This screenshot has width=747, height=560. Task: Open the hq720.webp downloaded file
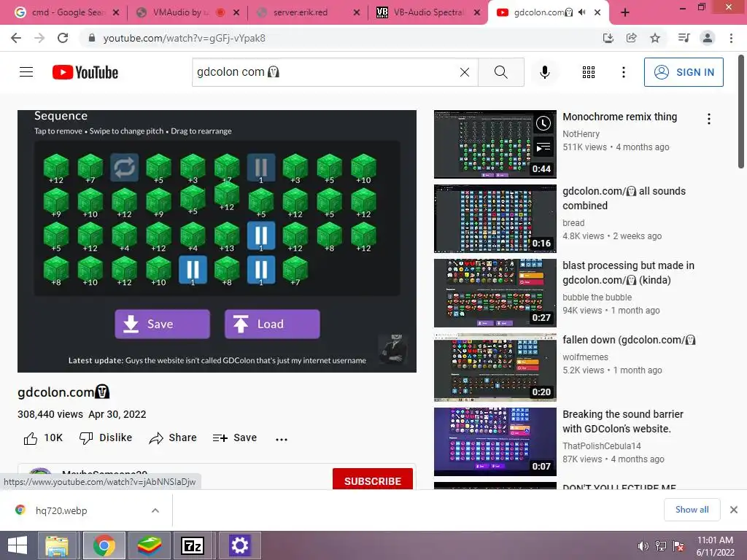[x=61, y=510]
